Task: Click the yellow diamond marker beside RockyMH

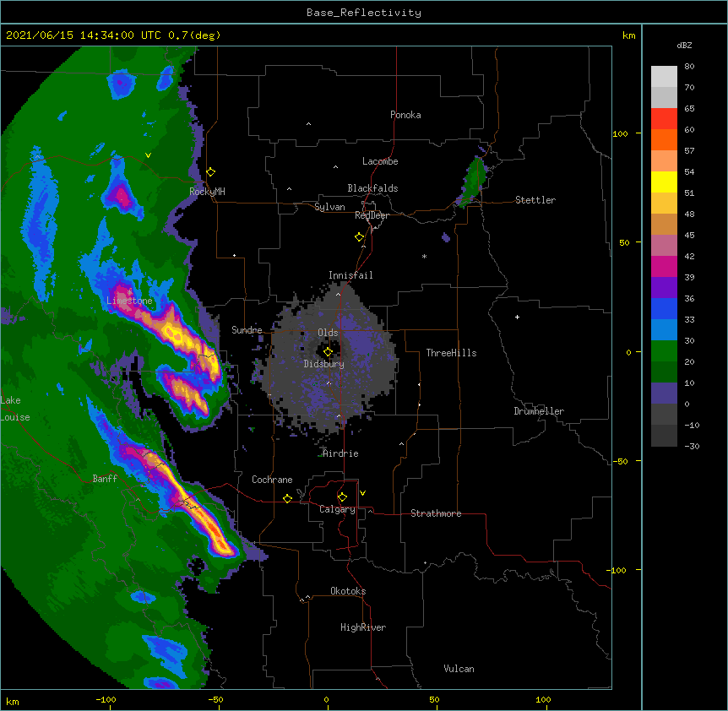Action: [x=211, y=172]
